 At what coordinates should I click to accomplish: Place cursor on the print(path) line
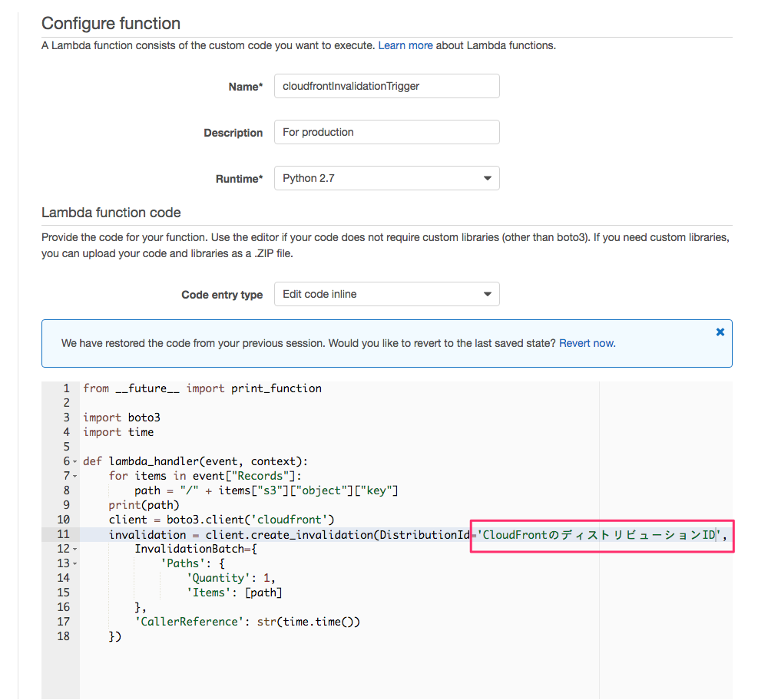tap(144, 505)
